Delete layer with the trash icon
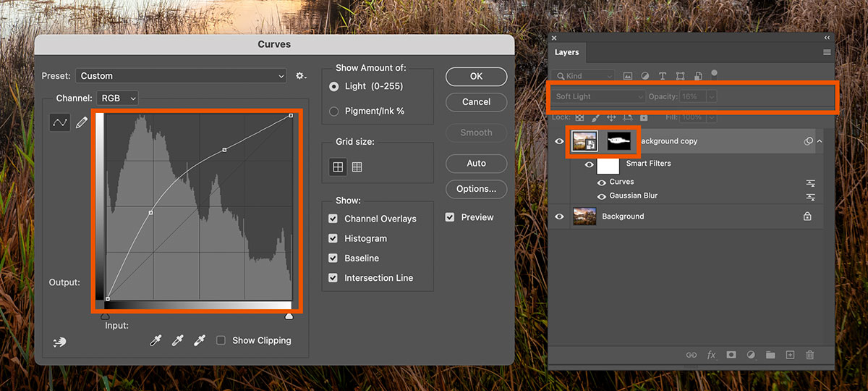This screenshot has height=391, width=868. 810,355
